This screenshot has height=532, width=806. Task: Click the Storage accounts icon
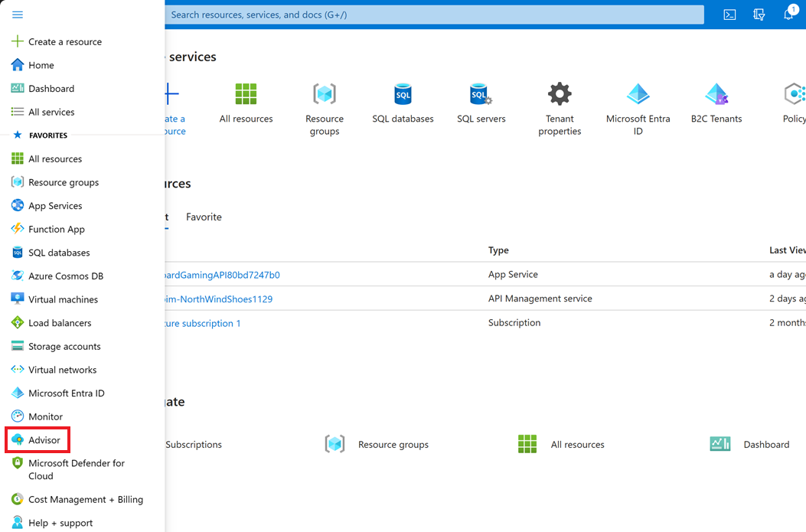pos(18,346)
